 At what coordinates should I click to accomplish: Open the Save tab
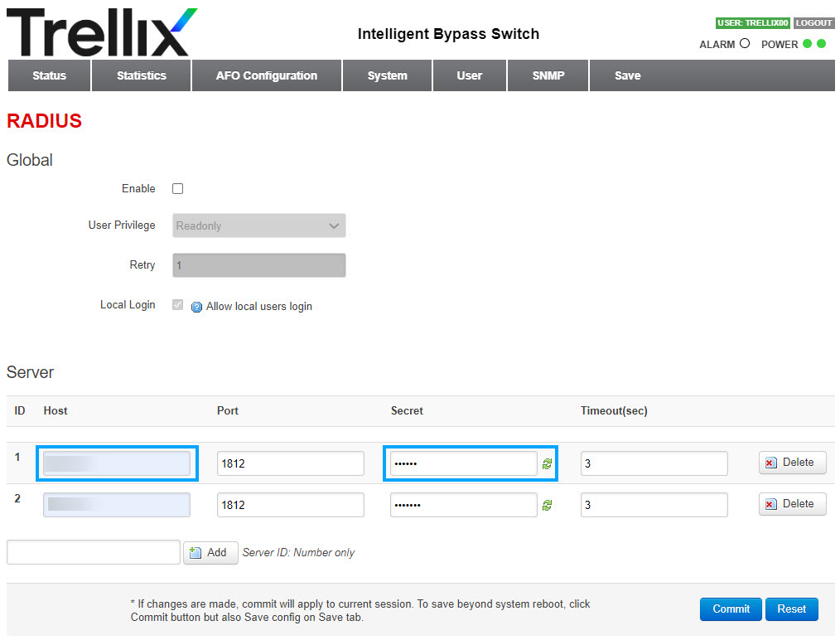tap(627, 75)
